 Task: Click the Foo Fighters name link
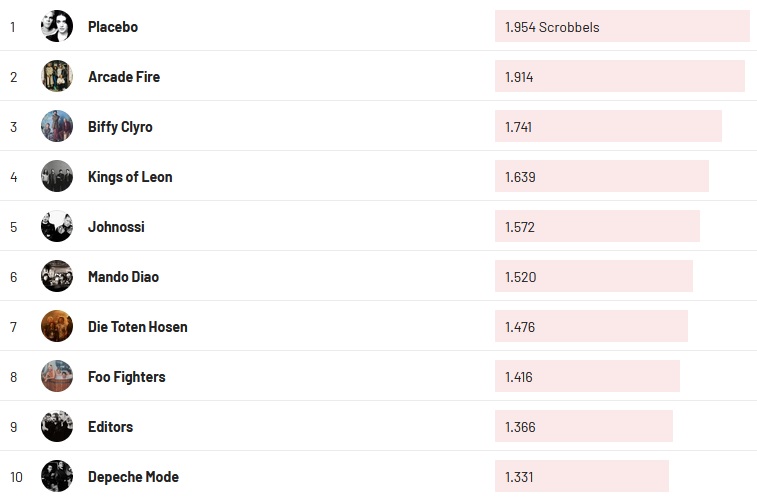[x=127, y=377]
